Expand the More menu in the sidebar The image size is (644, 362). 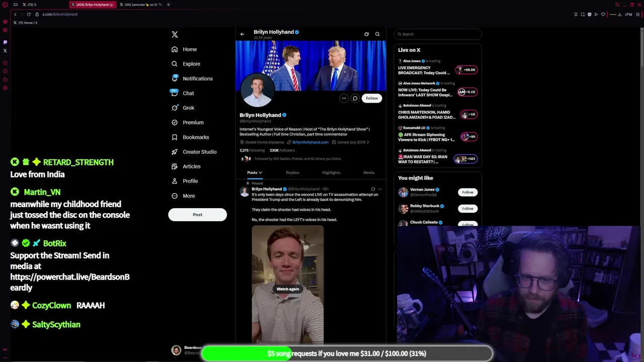183,196
